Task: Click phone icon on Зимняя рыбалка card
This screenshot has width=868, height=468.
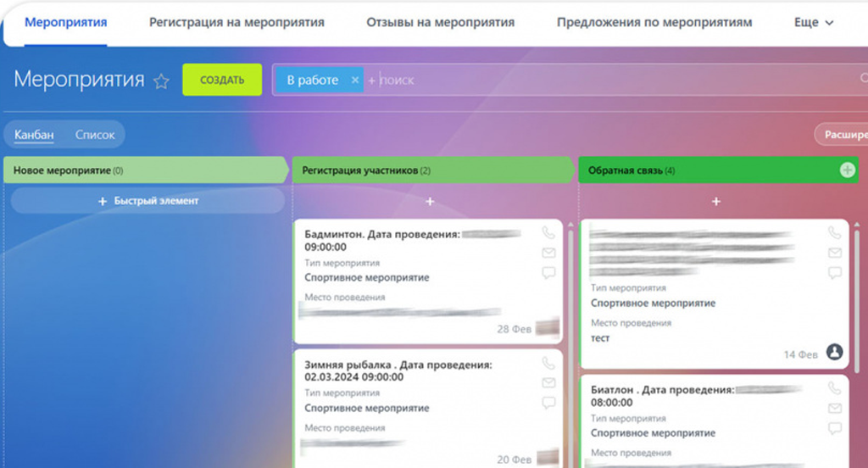Action: click(x=548, y=364)
